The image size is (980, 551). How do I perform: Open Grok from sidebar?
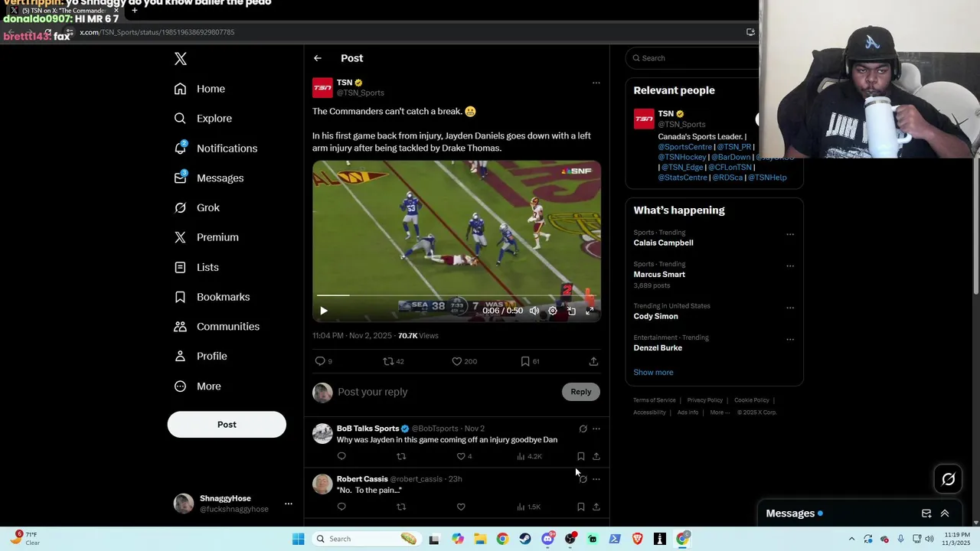point(197,208)
